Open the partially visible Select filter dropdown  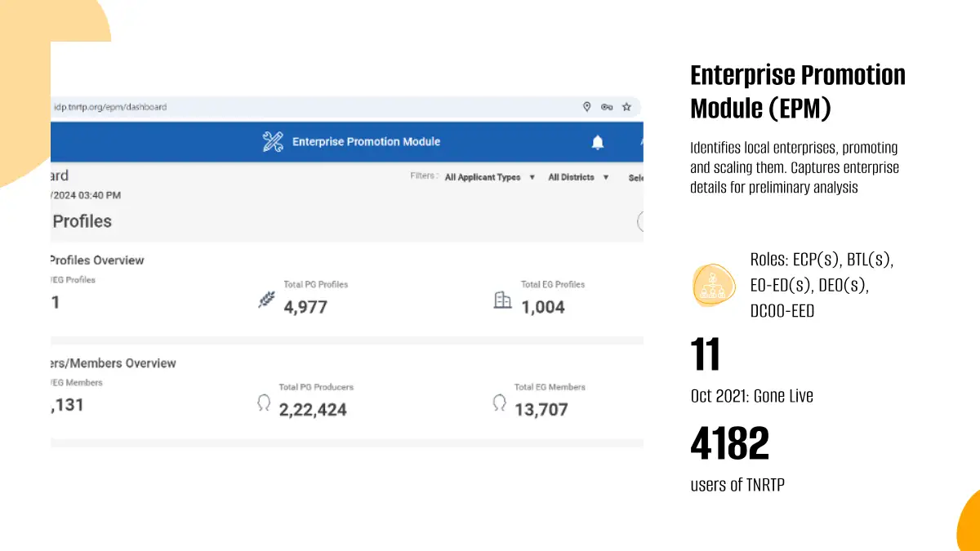[x=635, y=177]
